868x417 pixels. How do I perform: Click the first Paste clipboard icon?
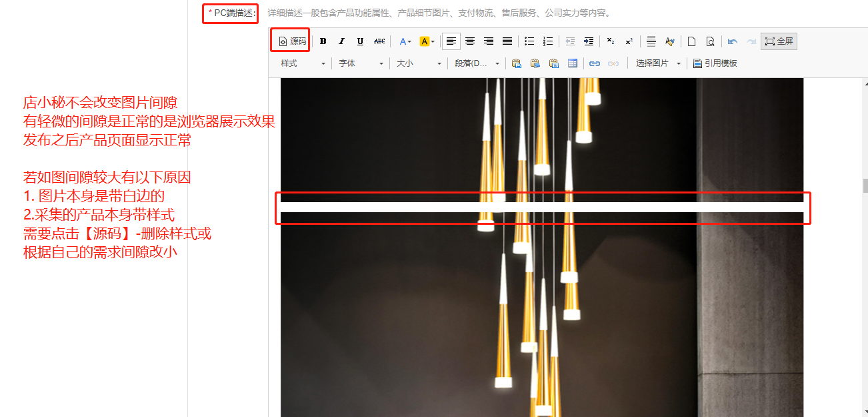[517, 63]
